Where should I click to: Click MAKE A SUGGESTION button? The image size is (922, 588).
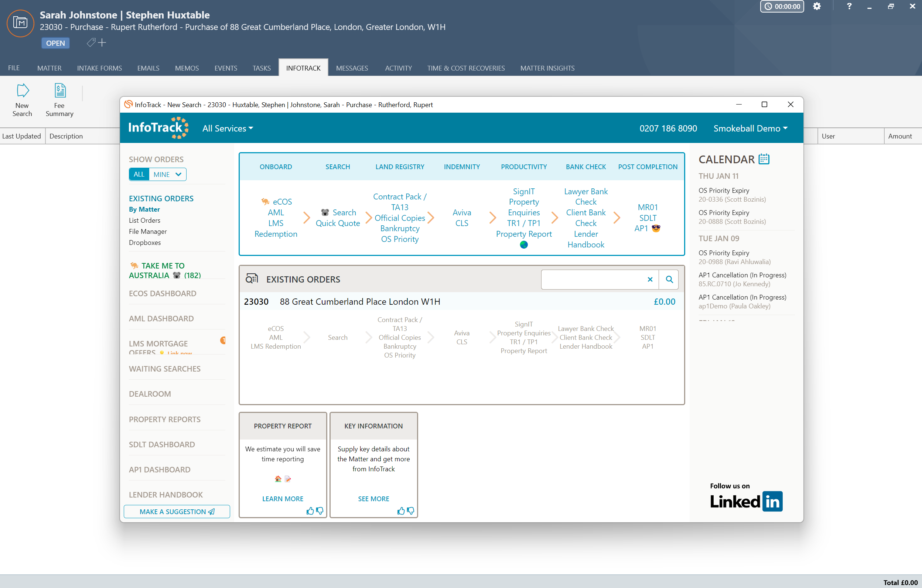[x=177, y=512]
